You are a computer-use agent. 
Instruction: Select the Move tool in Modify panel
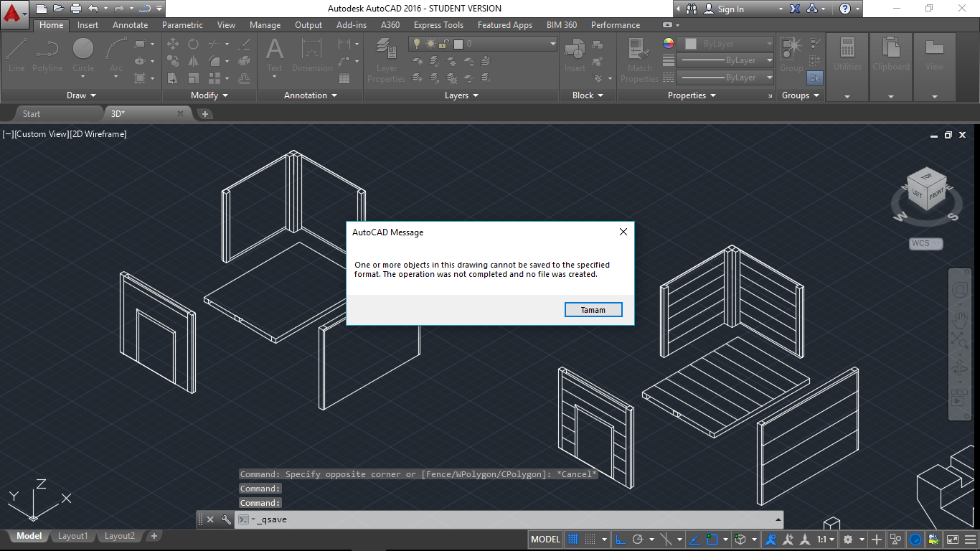173,44
